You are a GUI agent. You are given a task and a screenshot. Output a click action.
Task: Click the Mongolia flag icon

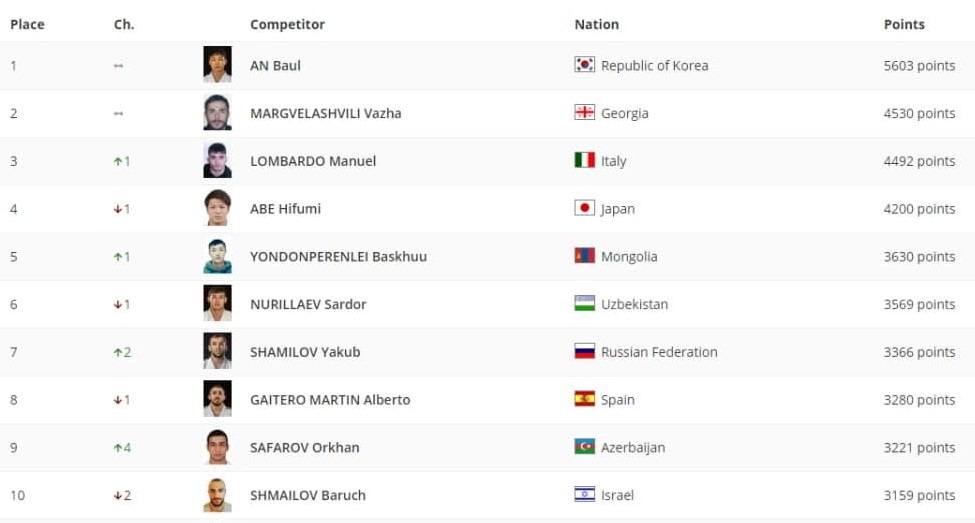(584, 256)
